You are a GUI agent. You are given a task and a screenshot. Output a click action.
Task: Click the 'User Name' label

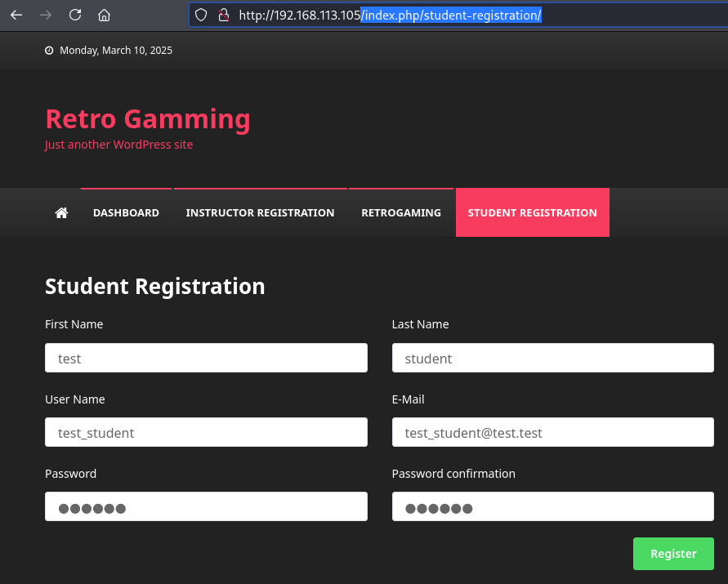pos(74,399)
